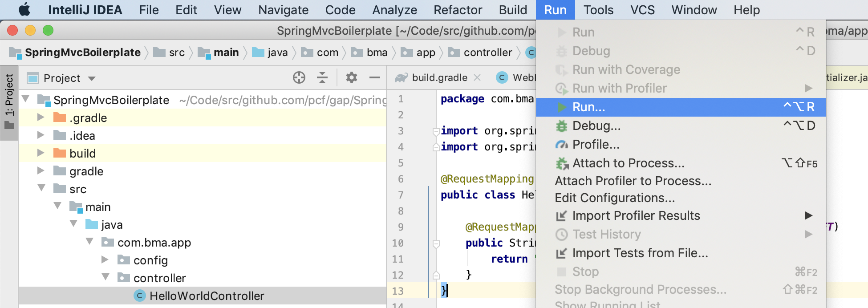Choose the highlighted Run... menu entry
Image resolution: width=868 pixels, height=308 pixels.
click(681, 107)
